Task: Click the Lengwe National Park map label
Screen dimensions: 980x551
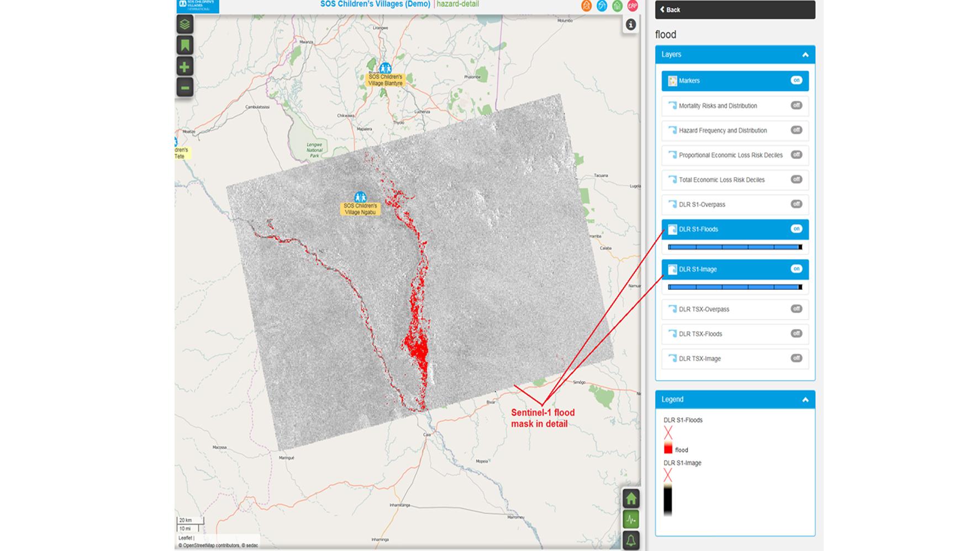Action: click(314, 150)
